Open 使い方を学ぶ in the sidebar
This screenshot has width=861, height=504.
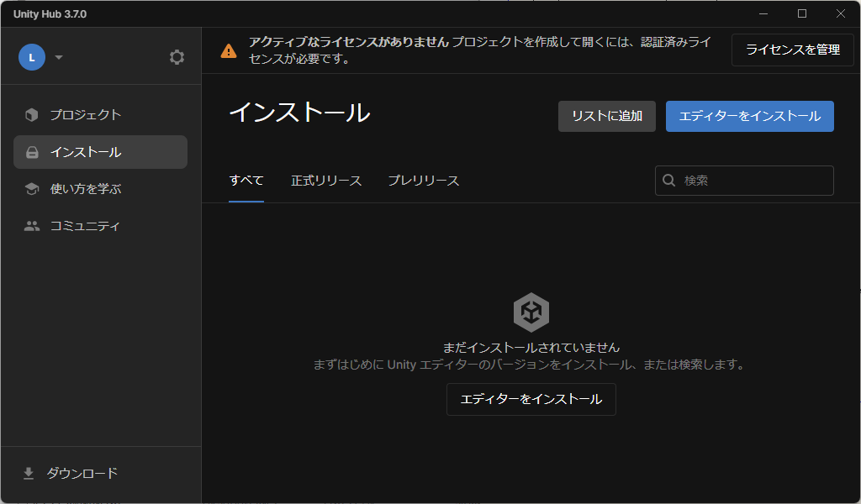click(101, 189)
